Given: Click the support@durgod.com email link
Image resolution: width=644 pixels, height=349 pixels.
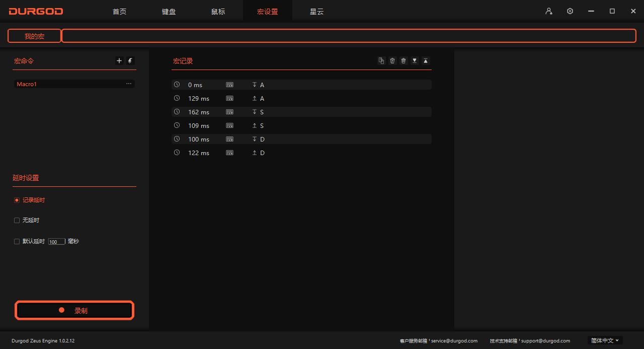Looking at the screenshot, I should (545, 341).
